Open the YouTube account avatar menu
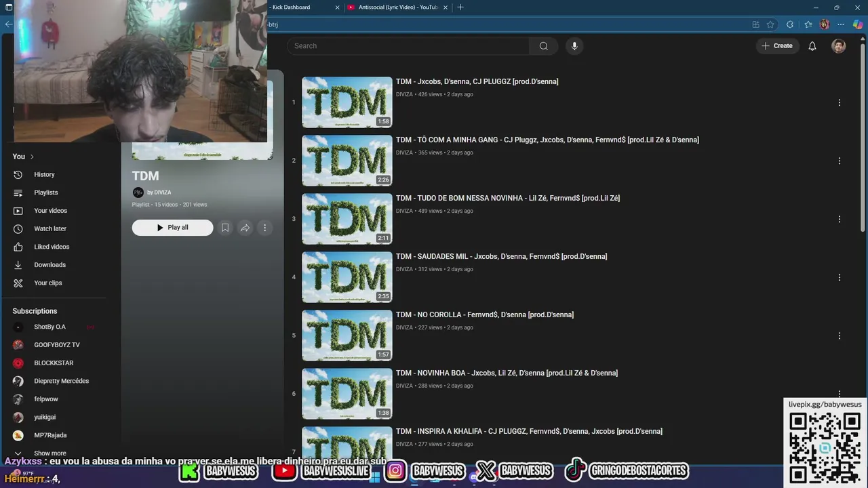868x488 pixels. click(x=839, y=46)
